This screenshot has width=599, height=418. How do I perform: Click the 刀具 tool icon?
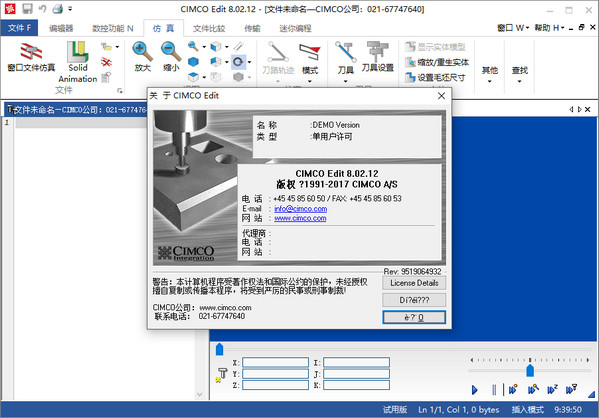click(345, 58)
